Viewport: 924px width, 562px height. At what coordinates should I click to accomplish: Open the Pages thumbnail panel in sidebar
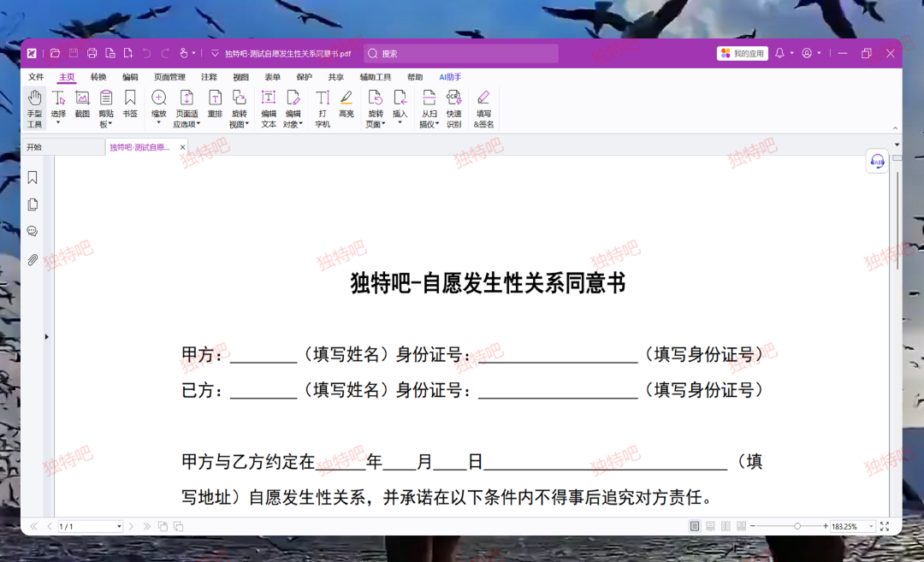tap(33, 204)
